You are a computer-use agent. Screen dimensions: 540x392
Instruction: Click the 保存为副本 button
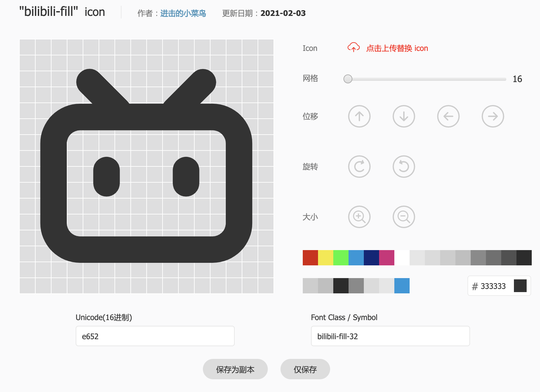coord(235,369)
